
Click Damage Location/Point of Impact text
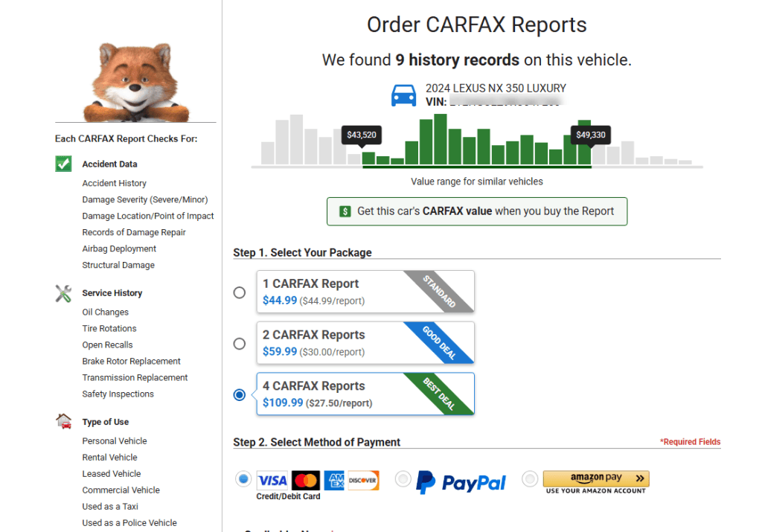click(x=148, y=216)
